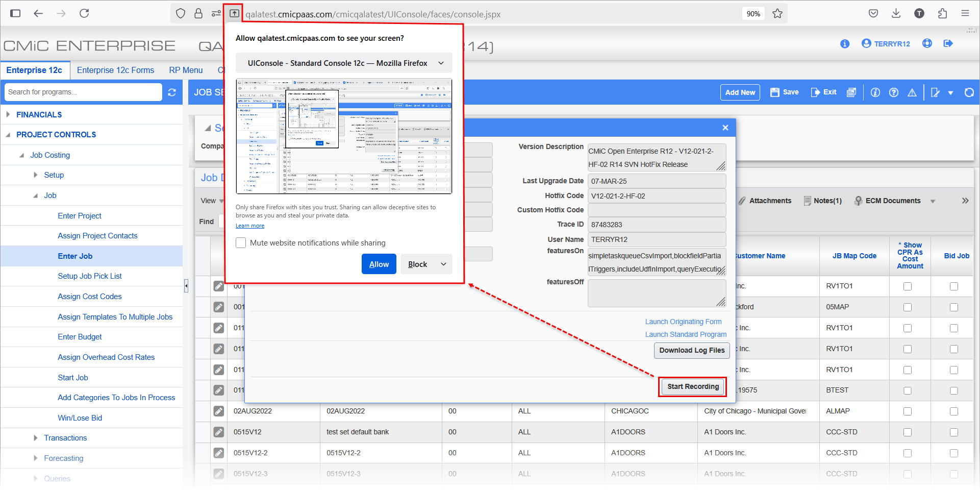
Task: Toggle Show CPR checkbox for 0515V12 row
Action: 908,432
